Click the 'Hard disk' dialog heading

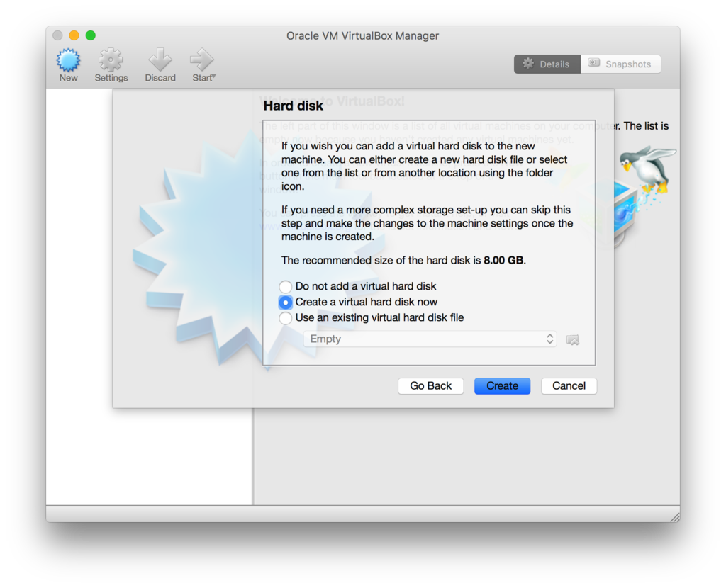pyautogui.click(x=293, y=106)
